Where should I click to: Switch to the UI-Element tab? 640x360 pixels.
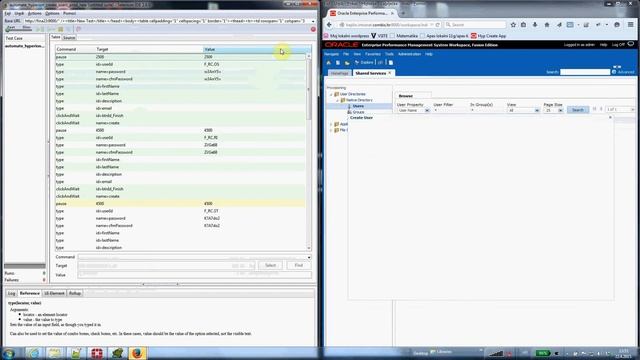pos(54,293)
